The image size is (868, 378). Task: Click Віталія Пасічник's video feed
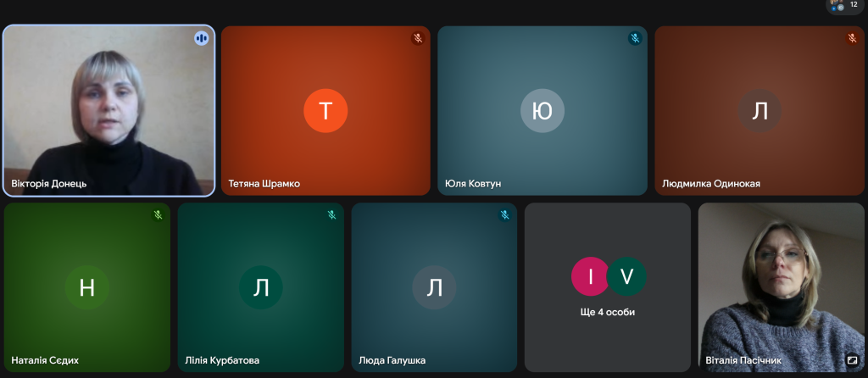tap(780, 280)
